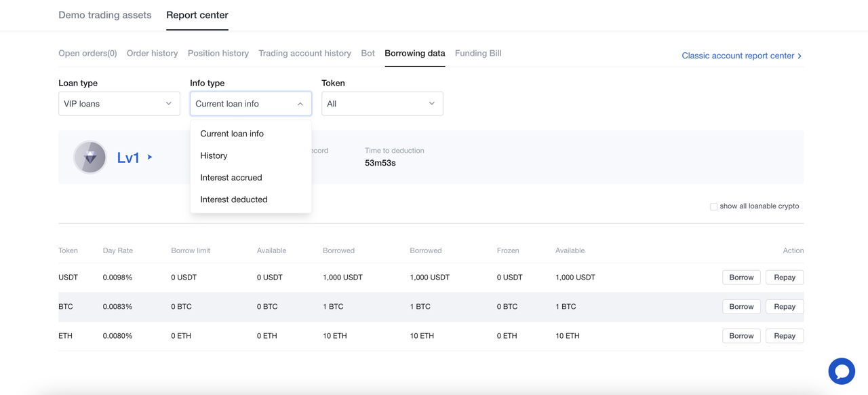Click the arrow after Classic account report center
The width and height of the screenshot is (868, 395).
coord(800,56)
